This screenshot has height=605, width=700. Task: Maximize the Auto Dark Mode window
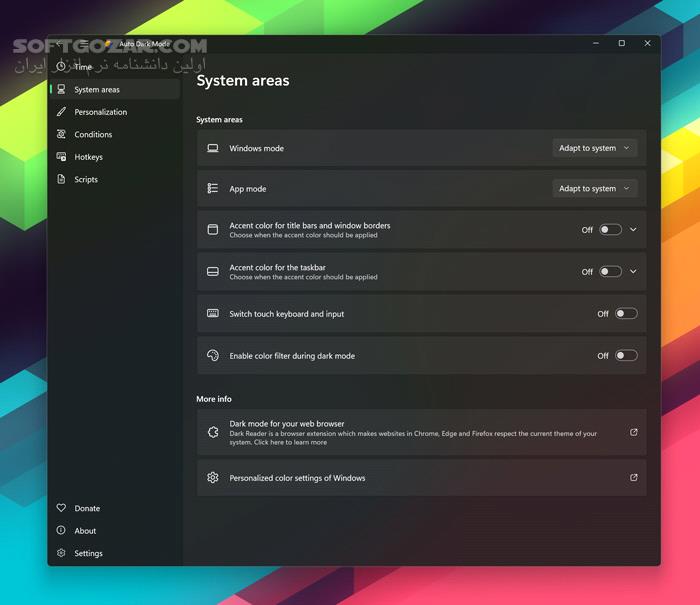point(621,43)
